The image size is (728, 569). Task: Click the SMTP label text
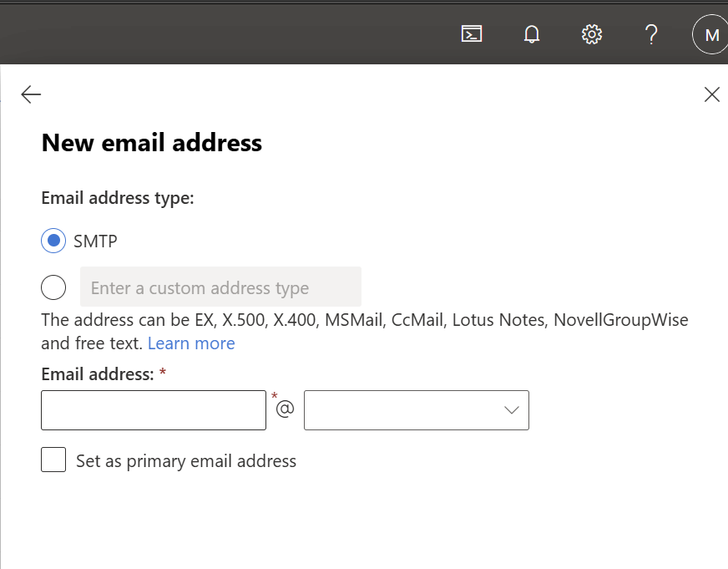click(95, 241)
